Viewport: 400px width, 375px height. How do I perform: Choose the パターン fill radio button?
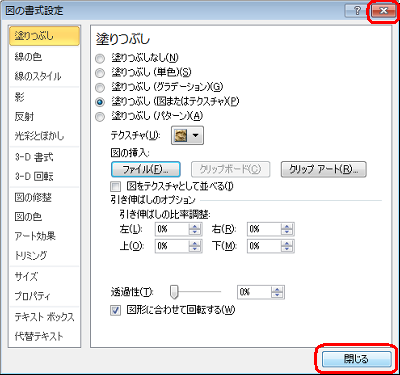(x=100, y=117)
